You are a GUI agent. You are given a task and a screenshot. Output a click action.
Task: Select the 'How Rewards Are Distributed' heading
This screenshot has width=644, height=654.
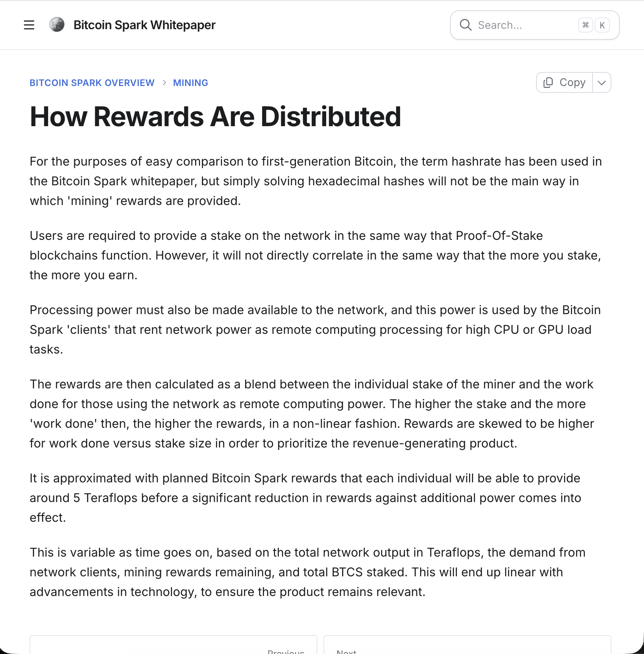215,116
